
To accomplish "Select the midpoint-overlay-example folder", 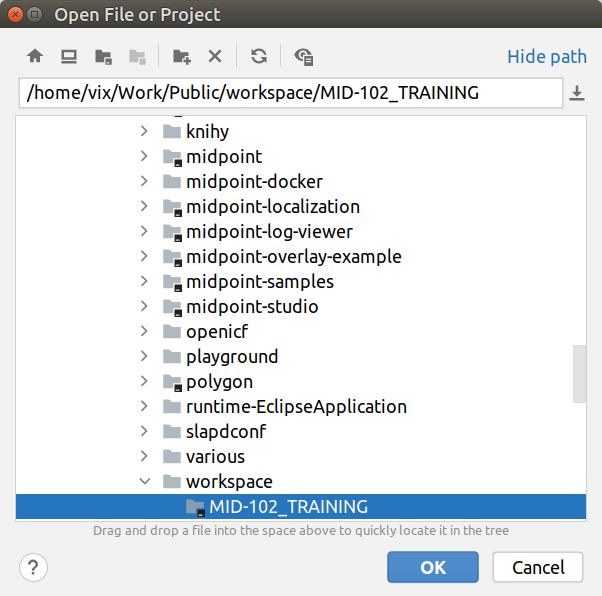I will pos(301,256).
